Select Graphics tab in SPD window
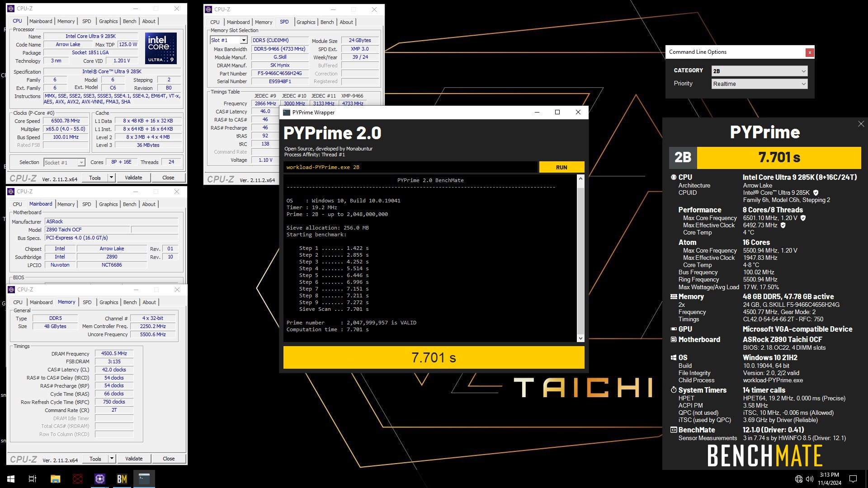 pyautogui.click(x=306, y=22)
